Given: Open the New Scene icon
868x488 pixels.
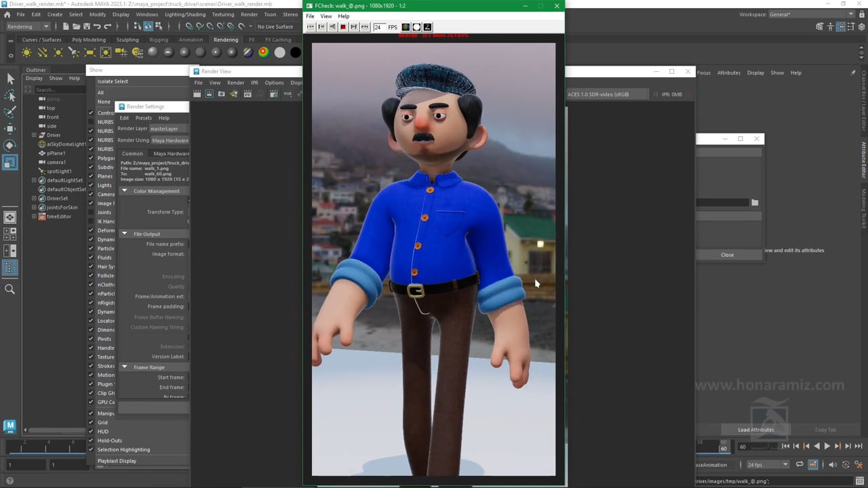Looking at the screenshot, I should pos(66,26).
